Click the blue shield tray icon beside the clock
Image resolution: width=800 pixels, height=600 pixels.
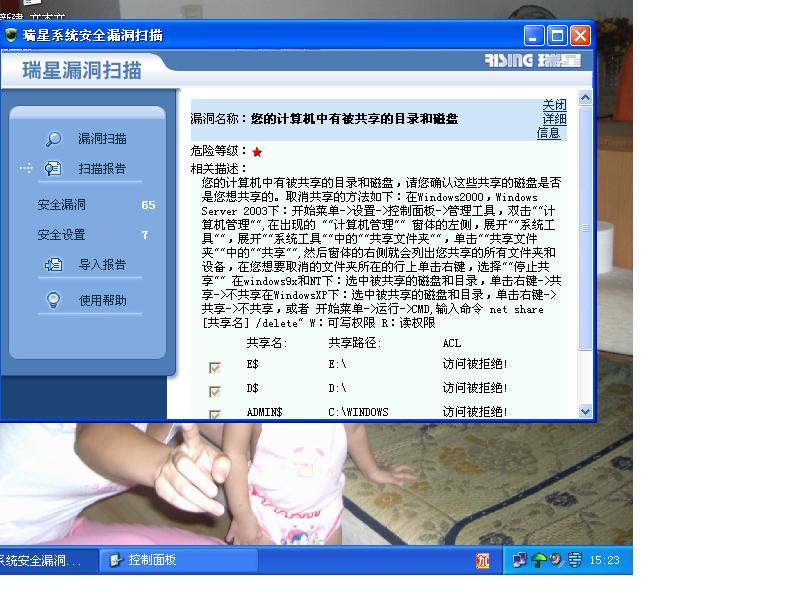tap(575, 560)
